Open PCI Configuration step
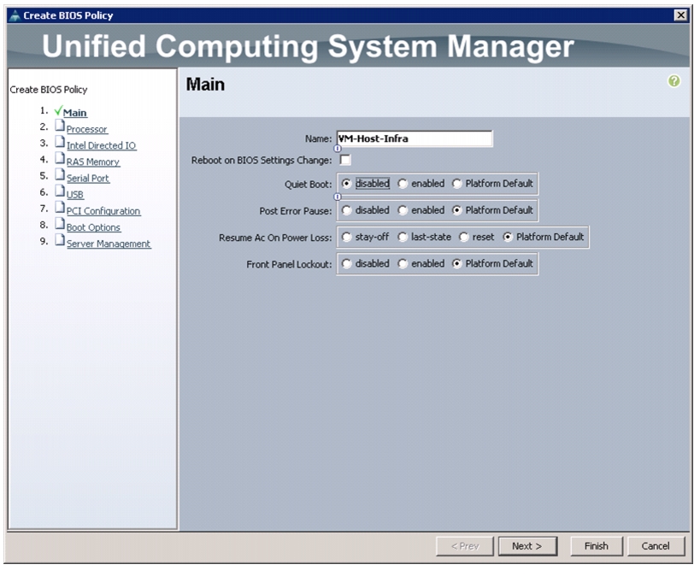 click(x=103, y=211)
